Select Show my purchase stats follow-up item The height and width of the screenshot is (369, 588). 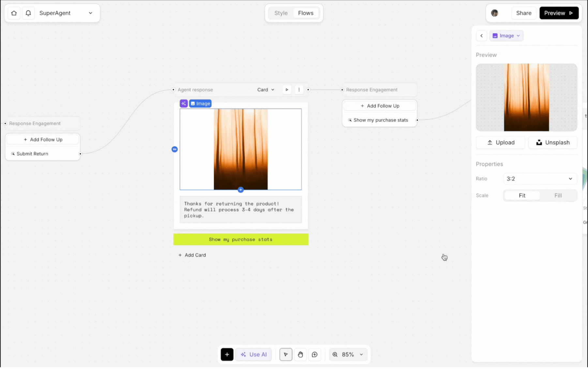(x=380, y=120)
